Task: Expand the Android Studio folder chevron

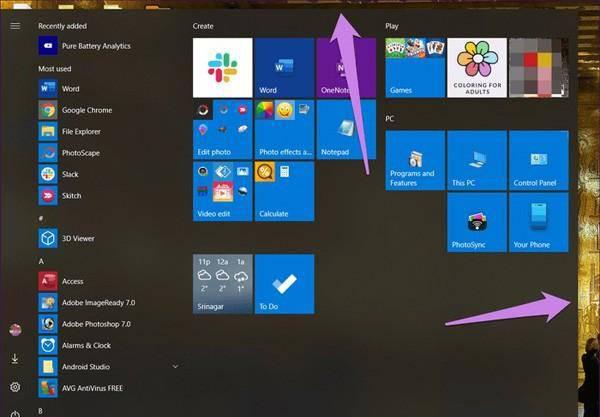Action: tap(175, 367)
